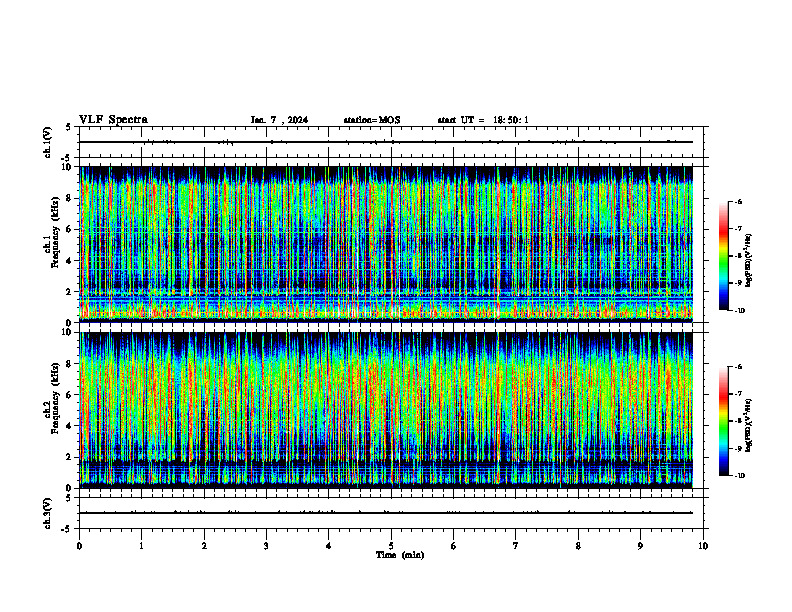Screen dimensions: 792x612
Task: Click the "5" tick on the time axis
Action: pos(391,546)
